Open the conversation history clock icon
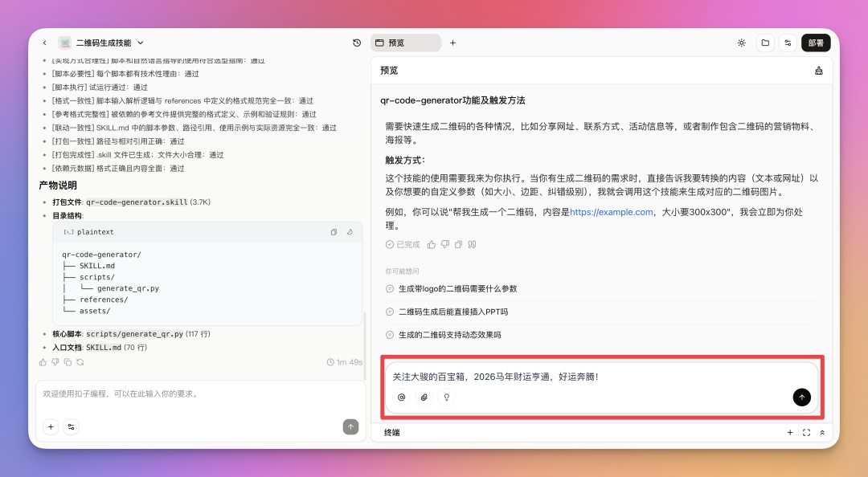 coord(357,43)
